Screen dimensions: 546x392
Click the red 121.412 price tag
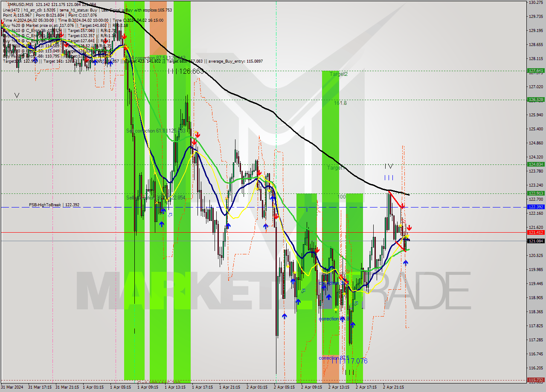pyautogui.click(x=536, y=233)
